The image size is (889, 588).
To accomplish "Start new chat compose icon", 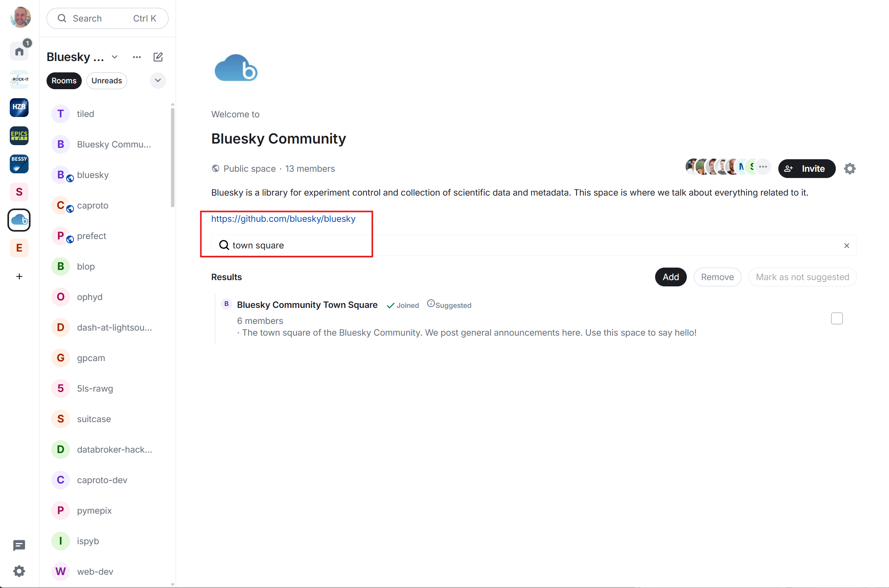I will pos(158,57).
